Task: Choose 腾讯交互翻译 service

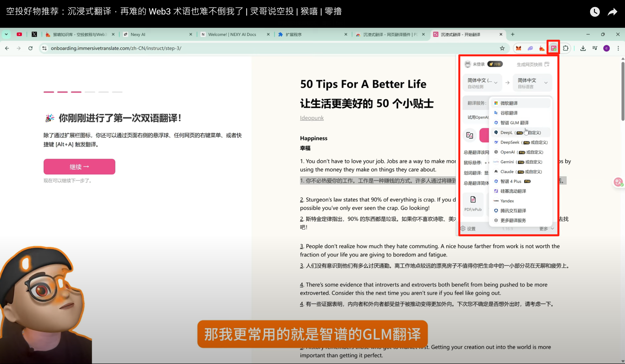Action: coord(520,211)
